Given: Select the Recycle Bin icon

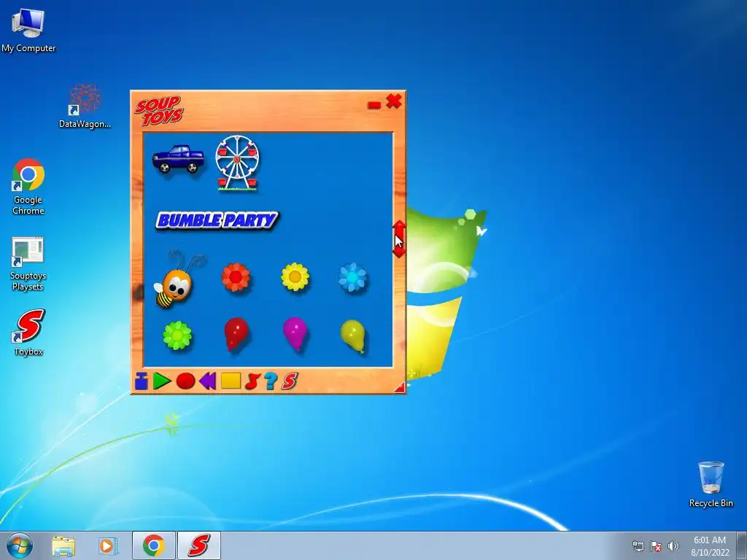Looking at the screenshot, I should tap(711, 484).
